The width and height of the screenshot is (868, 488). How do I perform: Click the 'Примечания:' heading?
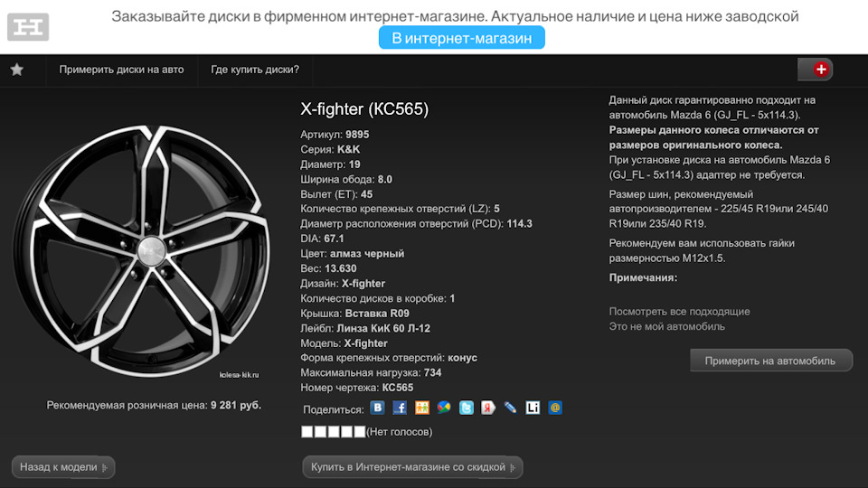[643, 277]
